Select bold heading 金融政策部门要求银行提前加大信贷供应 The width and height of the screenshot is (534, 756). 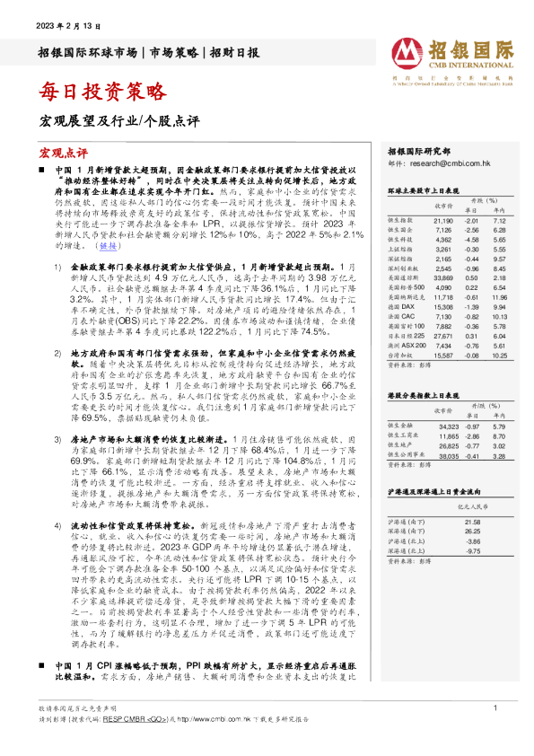(x=153, y=267)
